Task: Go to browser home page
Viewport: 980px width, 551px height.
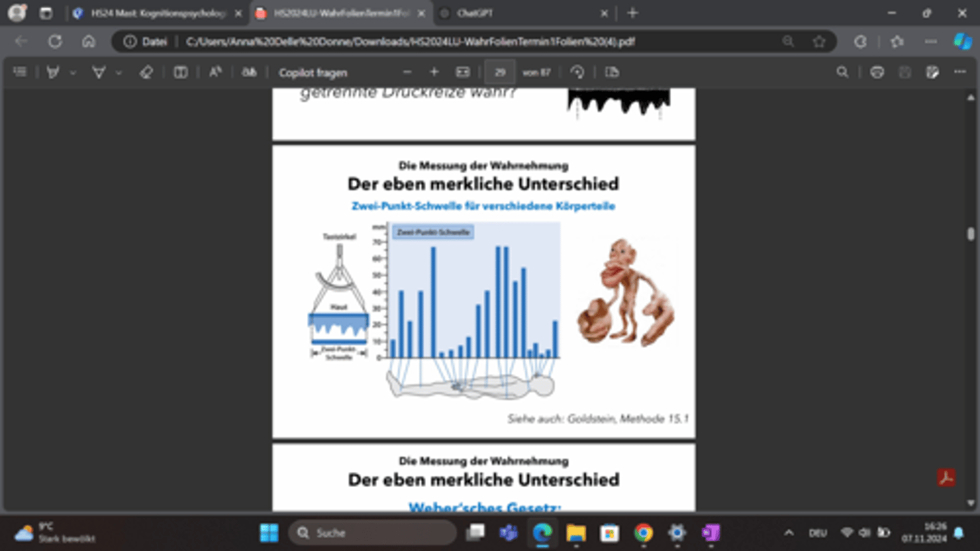Action: click(x=88, y=42)
